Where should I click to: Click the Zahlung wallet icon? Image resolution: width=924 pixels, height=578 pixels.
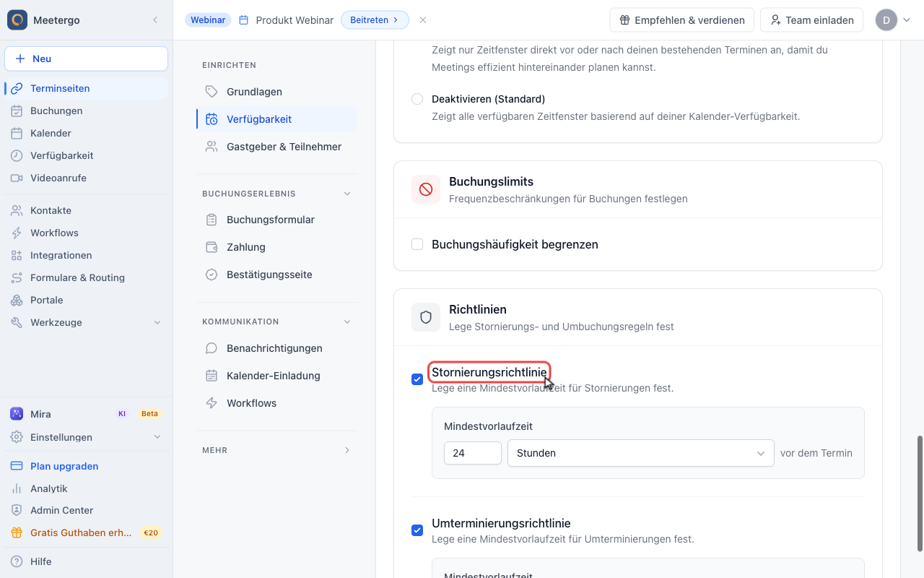click(212, 247)
